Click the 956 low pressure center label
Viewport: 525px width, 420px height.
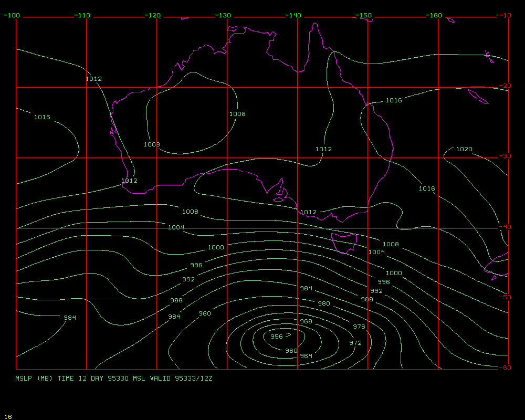pos(277,337)
